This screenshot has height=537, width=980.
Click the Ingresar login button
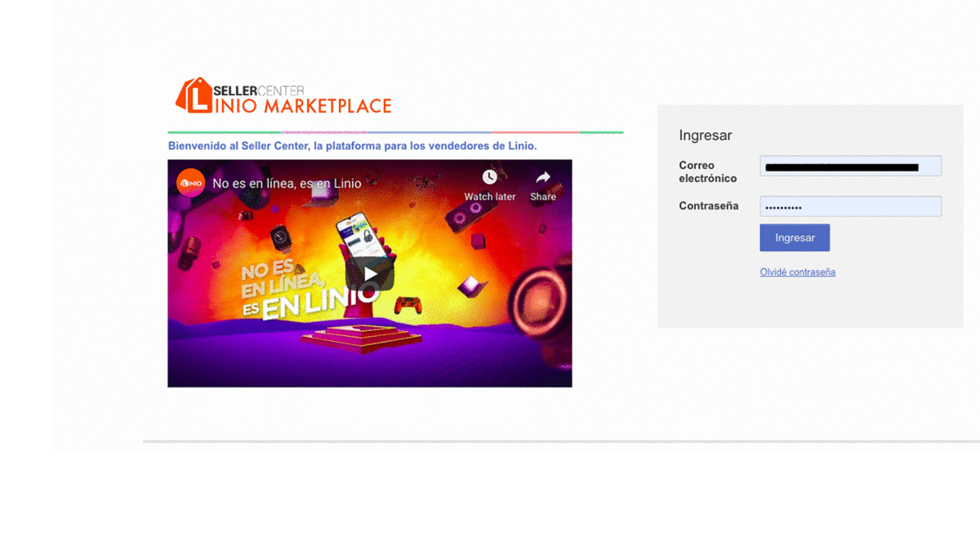click(795, 238)
